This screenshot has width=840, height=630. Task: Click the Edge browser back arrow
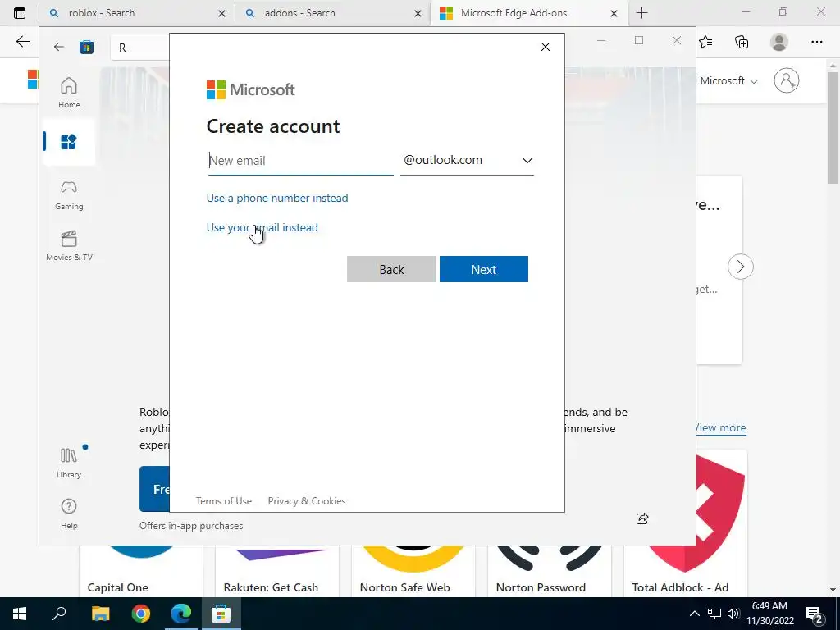pyautogui.click(x=22, y=42)
